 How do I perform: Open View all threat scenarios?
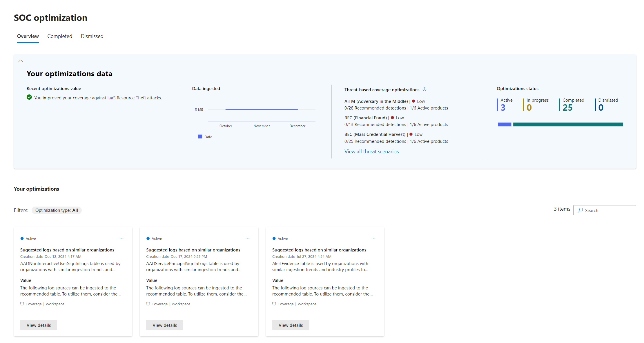(371, 151)
